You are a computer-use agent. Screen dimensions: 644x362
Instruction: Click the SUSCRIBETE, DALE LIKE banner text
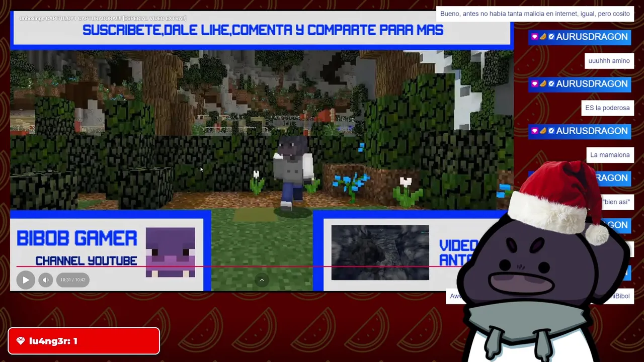pyautogui.click(x=263, y=30)
